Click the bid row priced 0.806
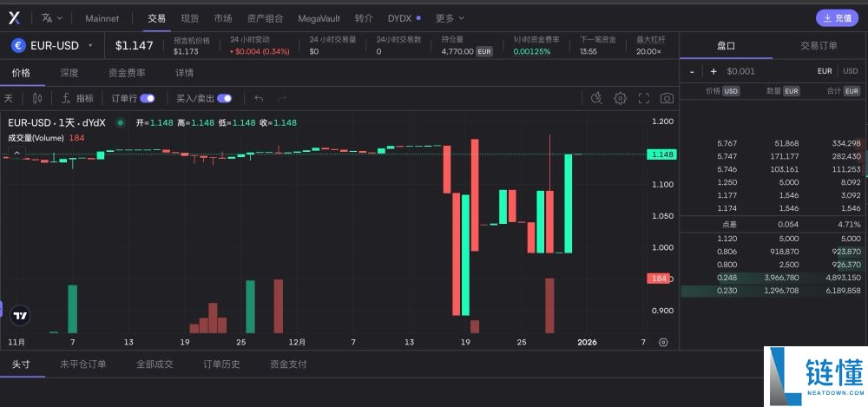This screenshot has height=407, width=868. point(773,252)
